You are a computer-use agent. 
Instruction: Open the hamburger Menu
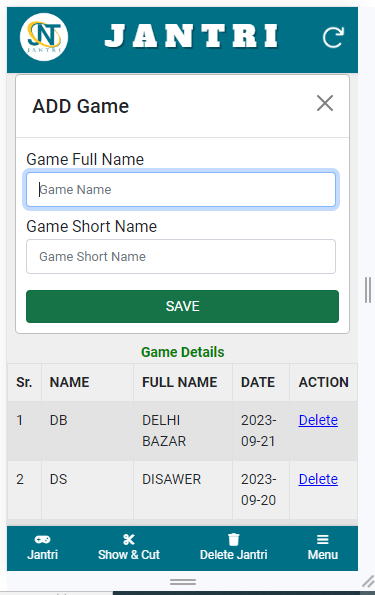(323, 548)
